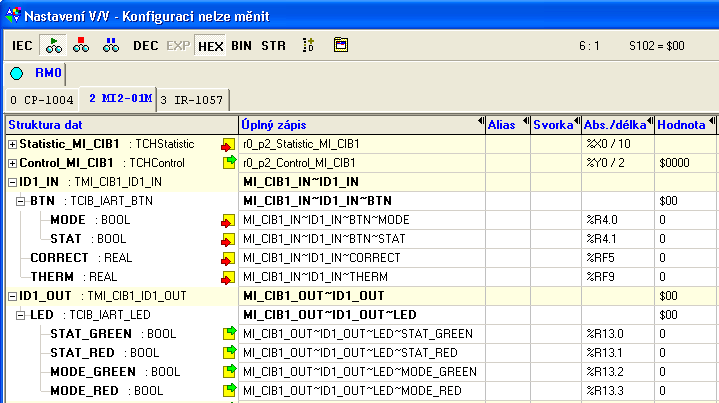Toggle IEC notation mode

click(x=22, y=46)
